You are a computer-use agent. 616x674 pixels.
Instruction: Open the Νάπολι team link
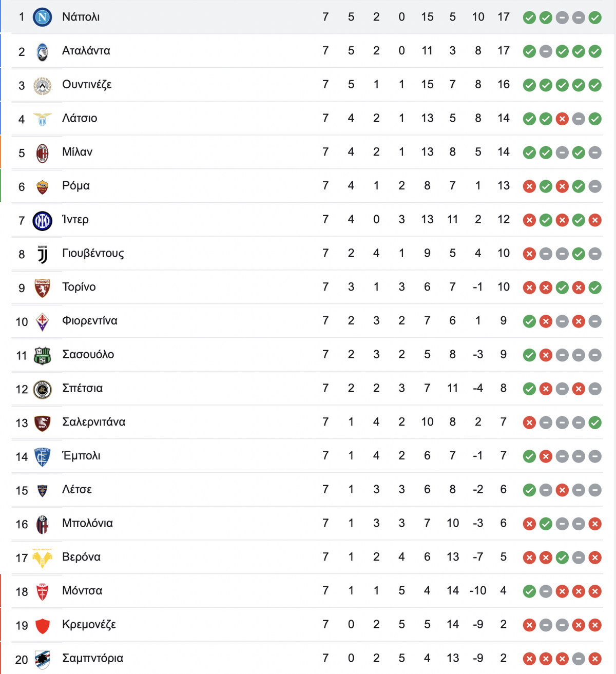[x=81, y=17]
